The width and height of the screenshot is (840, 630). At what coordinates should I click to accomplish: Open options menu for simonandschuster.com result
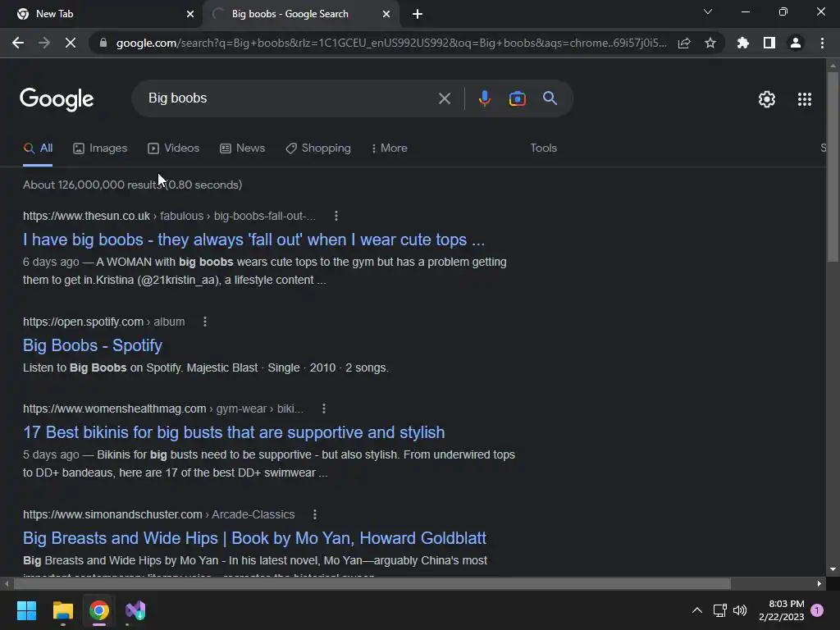pyautogui.click(x=314, y=515)
